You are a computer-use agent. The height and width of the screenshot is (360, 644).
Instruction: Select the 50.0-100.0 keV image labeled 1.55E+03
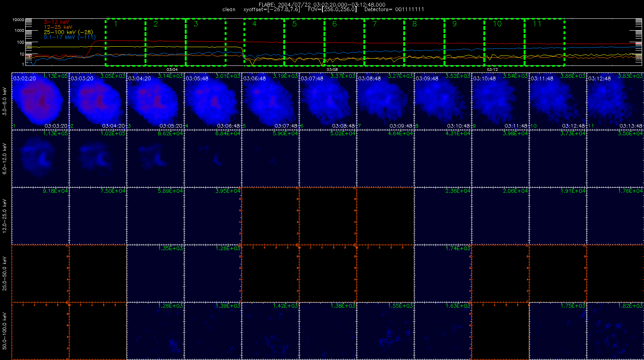coord(385,331)
